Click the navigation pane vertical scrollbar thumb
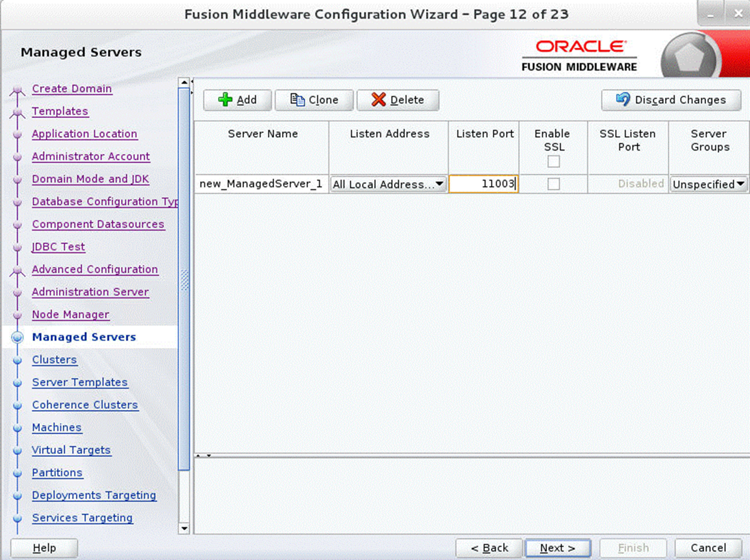750x560 pixels. click(184, 279)
